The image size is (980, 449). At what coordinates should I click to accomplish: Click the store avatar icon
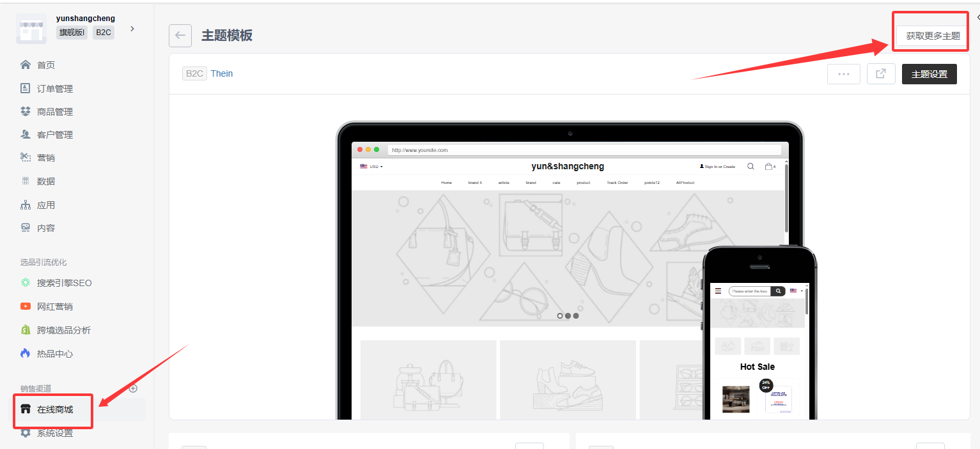[x=31, y=29]
